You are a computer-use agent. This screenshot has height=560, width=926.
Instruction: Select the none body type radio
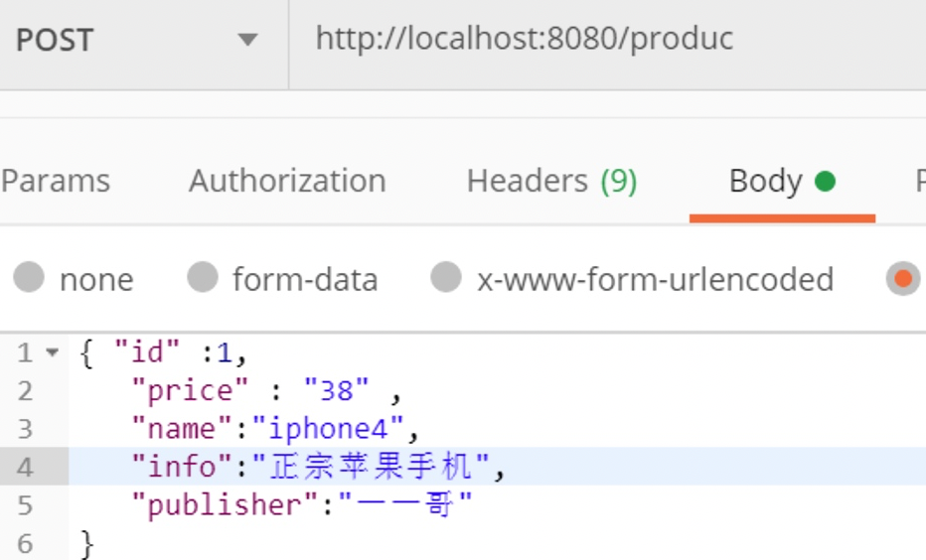click(29, 277)
